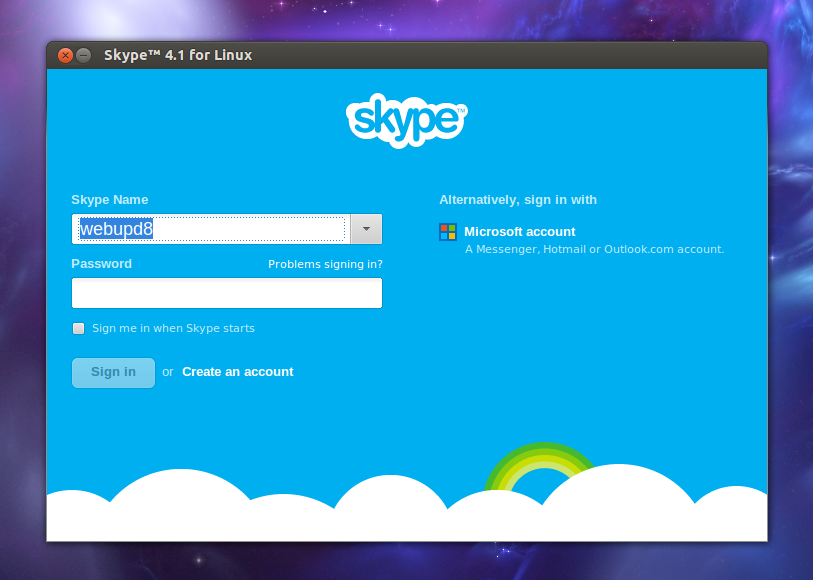Image resolution: width=813 pixels, height=580 pixels.
Task: Open the Skype Name dropdown arrow
Action: [x=366, y=229]
